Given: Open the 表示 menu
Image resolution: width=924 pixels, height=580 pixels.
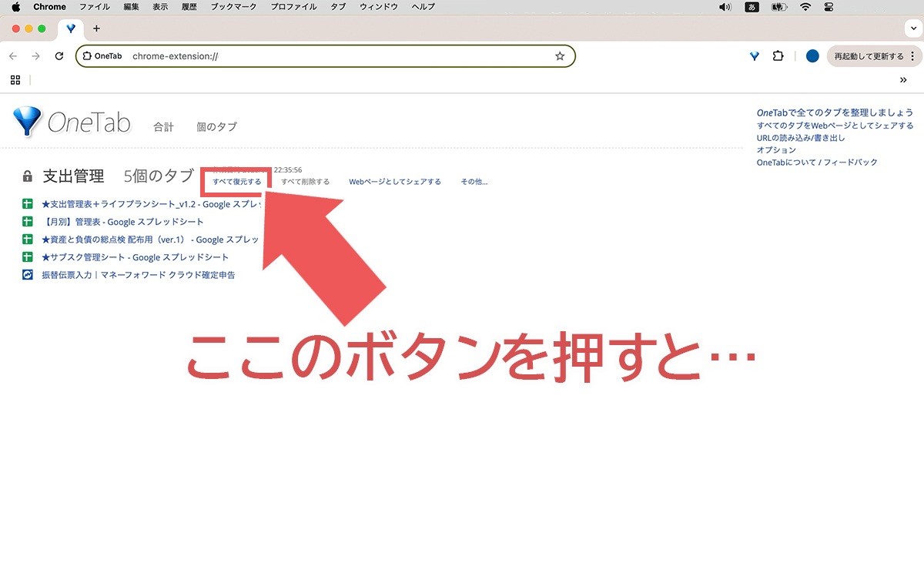Looking at the screenshot, I should (160, 7).
